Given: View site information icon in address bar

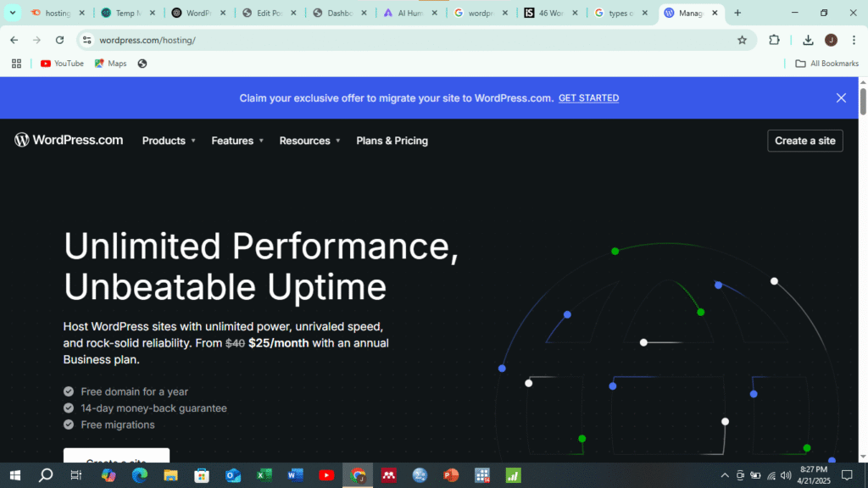Looking at the screenshot, I should coord(87,40).
